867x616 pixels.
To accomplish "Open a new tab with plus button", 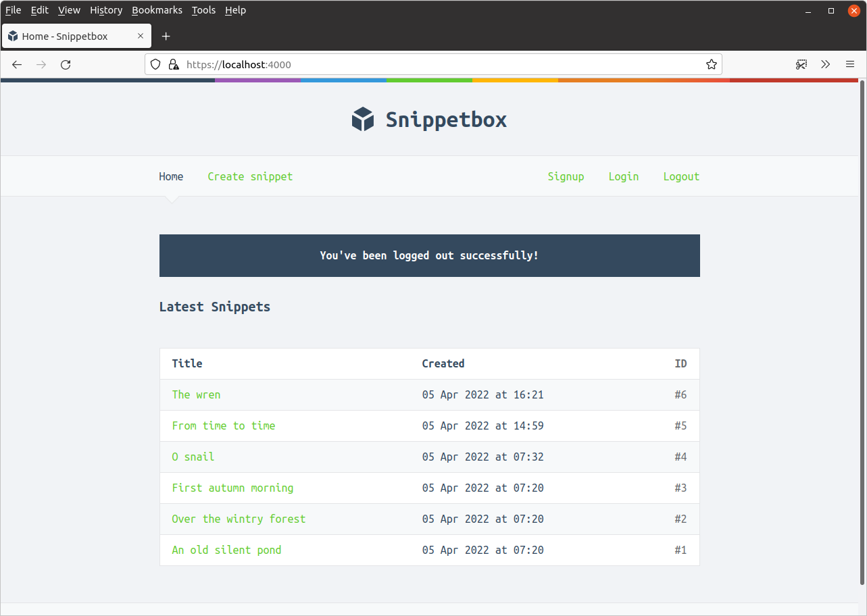I will (166, 36).
